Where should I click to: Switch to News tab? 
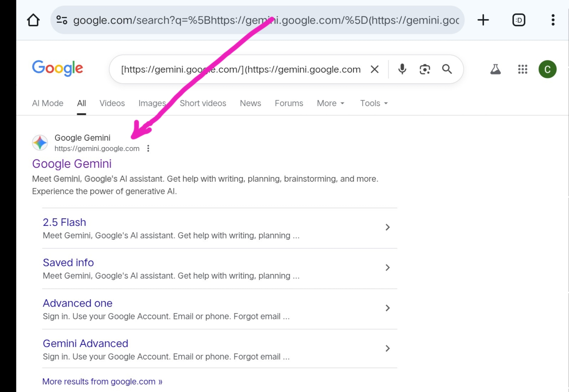[251, 103]
